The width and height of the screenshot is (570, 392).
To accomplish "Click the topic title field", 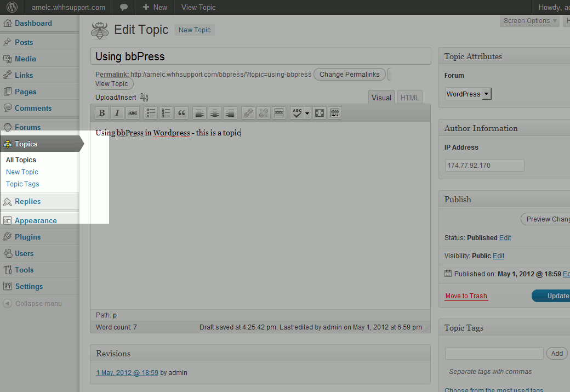I will pyautogui.click(x=260, y=56).
